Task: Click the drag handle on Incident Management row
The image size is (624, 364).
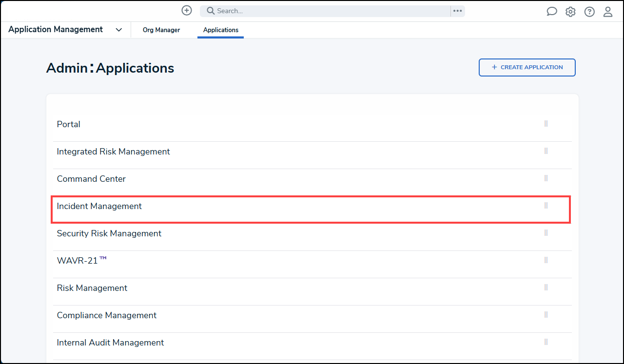Action: [546, 206]
